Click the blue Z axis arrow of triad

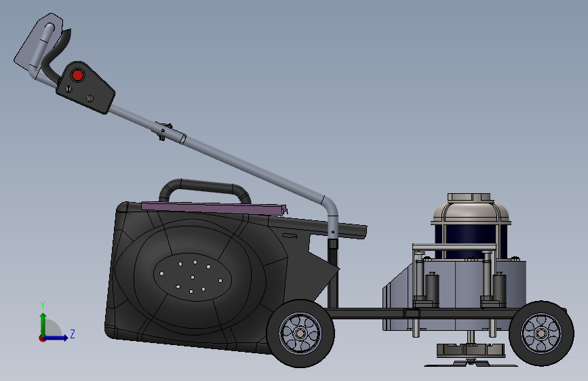tap(56, 338)
